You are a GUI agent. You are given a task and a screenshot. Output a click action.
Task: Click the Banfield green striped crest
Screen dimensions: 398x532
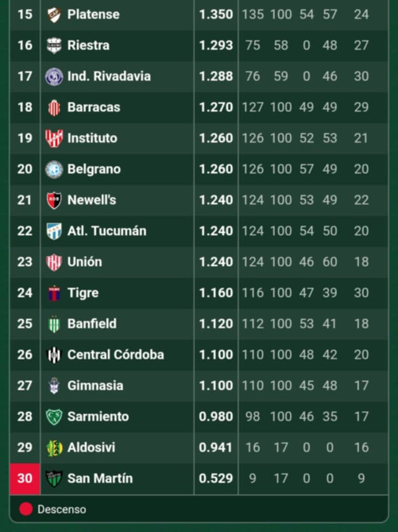click(x=54, y=324)
